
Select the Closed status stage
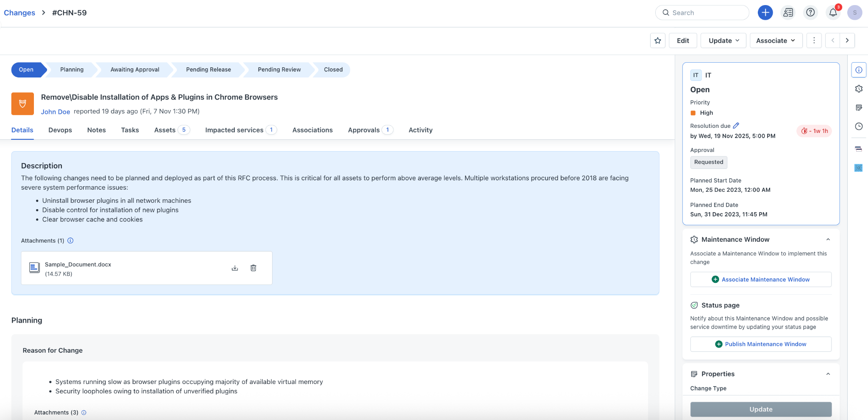(333, 70)
